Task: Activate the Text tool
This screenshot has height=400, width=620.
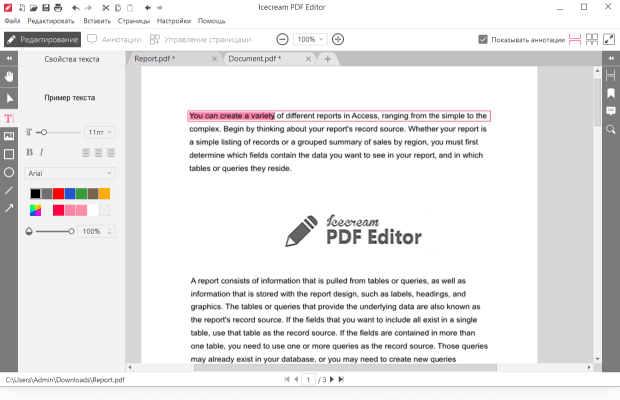Action: 9,118
